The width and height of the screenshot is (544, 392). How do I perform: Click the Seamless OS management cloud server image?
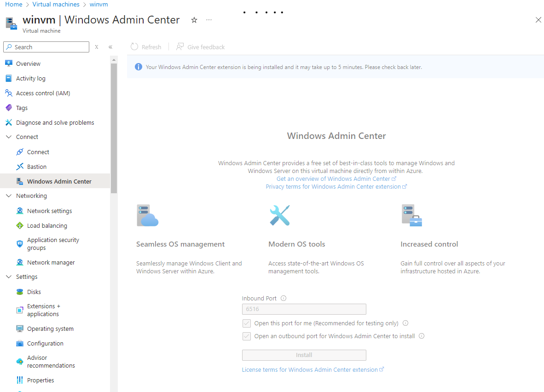pyautogui.click(x=148, y=215)
